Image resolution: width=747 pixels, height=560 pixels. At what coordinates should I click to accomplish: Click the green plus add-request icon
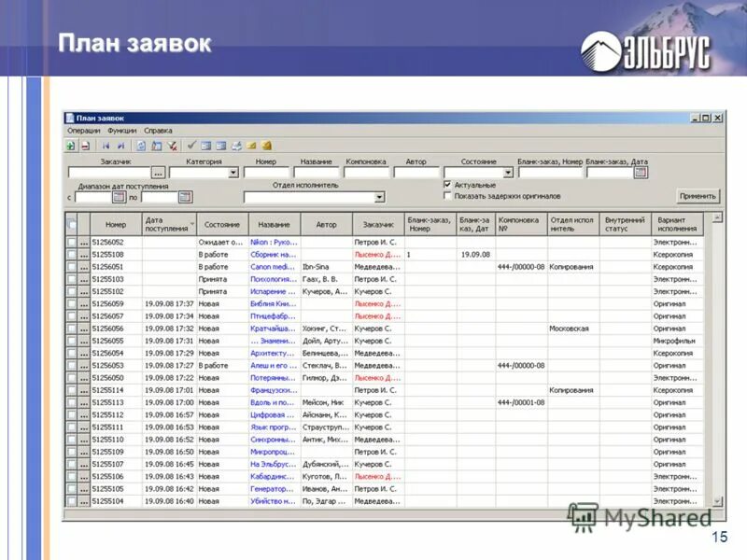click(x=71, y=146)
